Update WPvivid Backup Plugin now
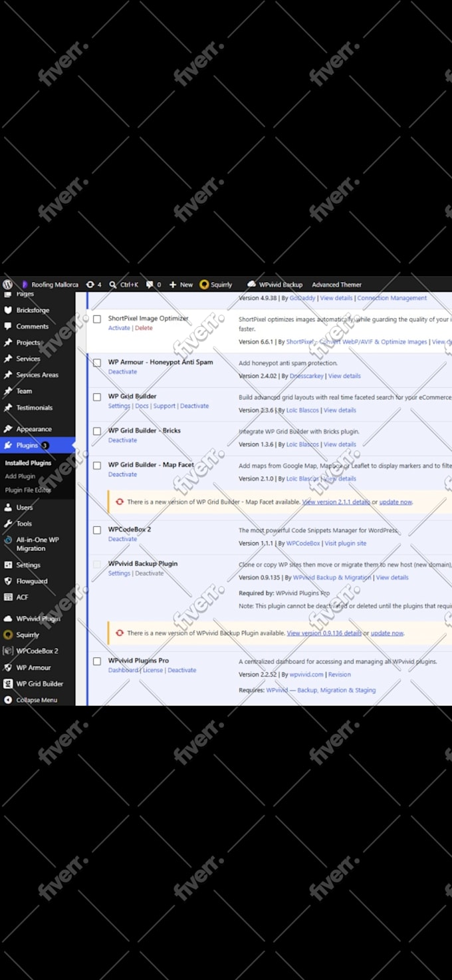 pos(387,633)
